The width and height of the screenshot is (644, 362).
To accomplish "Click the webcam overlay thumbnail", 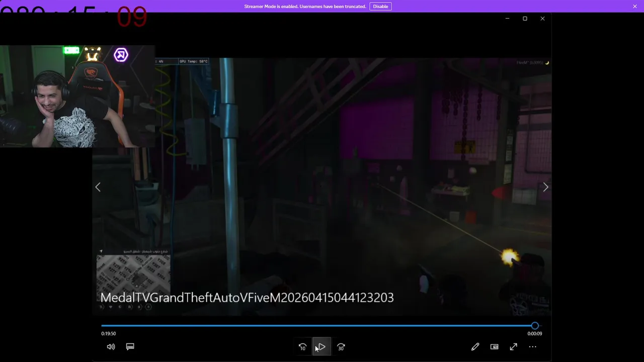I will [77, 97].
